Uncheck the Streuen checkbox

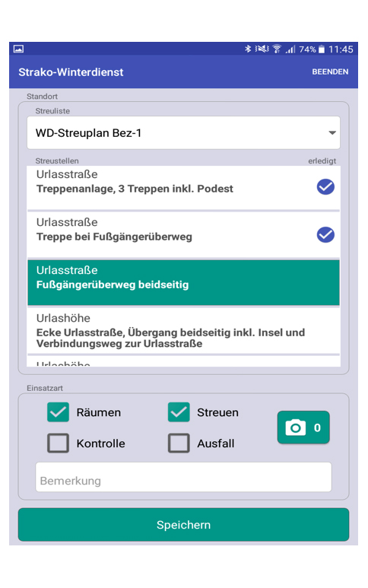179,412
